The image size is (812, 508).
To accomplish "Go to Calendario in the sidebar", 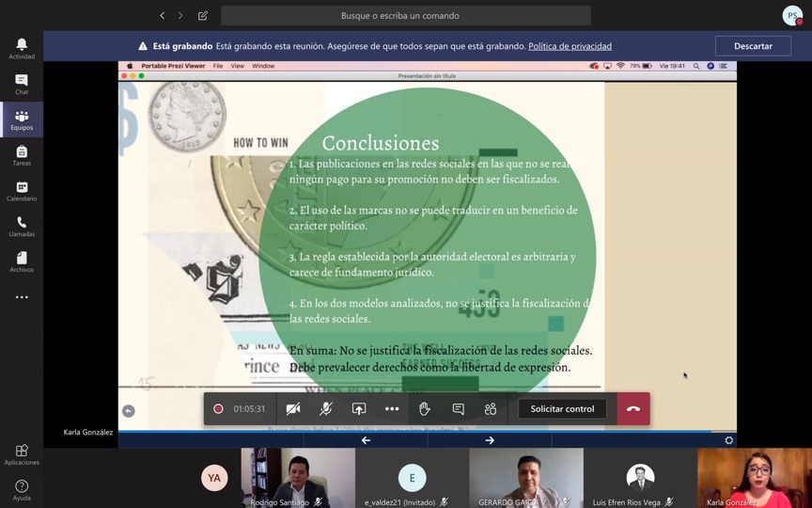I will click(21, 191).
